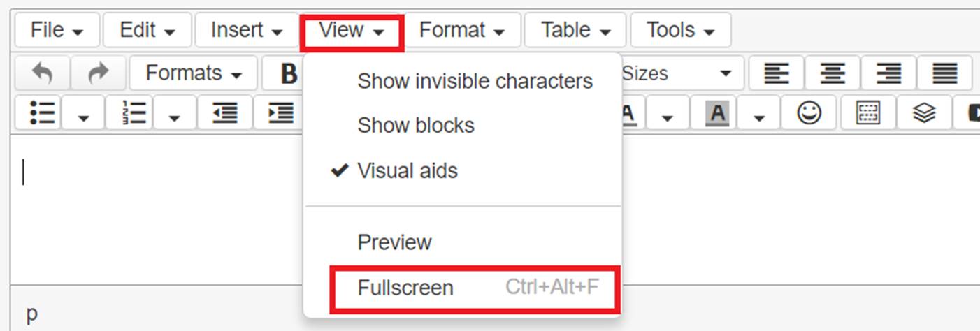The width and height of the screenshot is (980, 331).
Task: Apply Bold formatting with the B icon
Action: 288,73
